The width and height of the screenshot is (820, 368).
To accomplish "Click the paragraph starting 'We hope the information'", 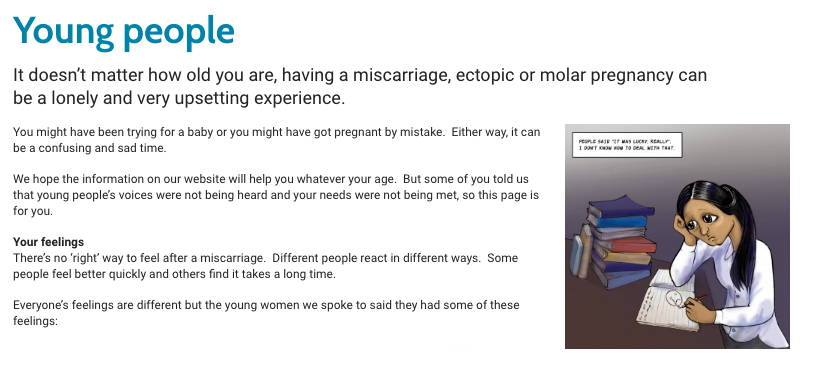I will (x=276, y=195).
